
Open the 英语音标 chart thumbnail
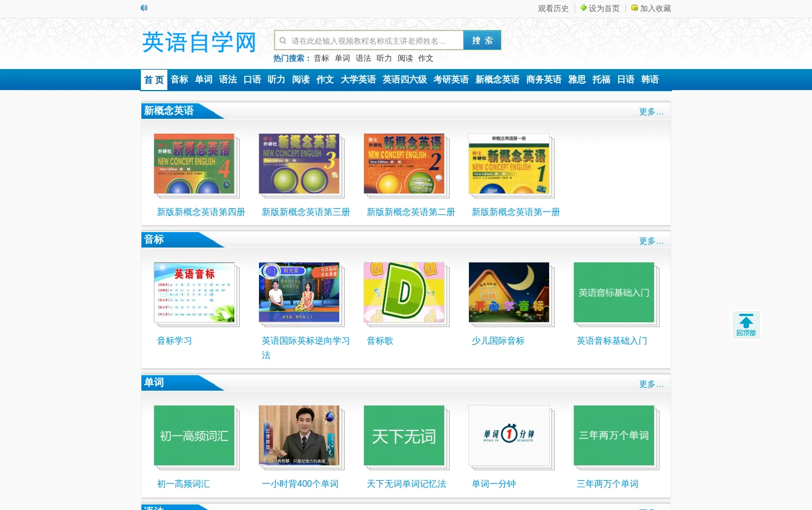(x=194, y=292)
